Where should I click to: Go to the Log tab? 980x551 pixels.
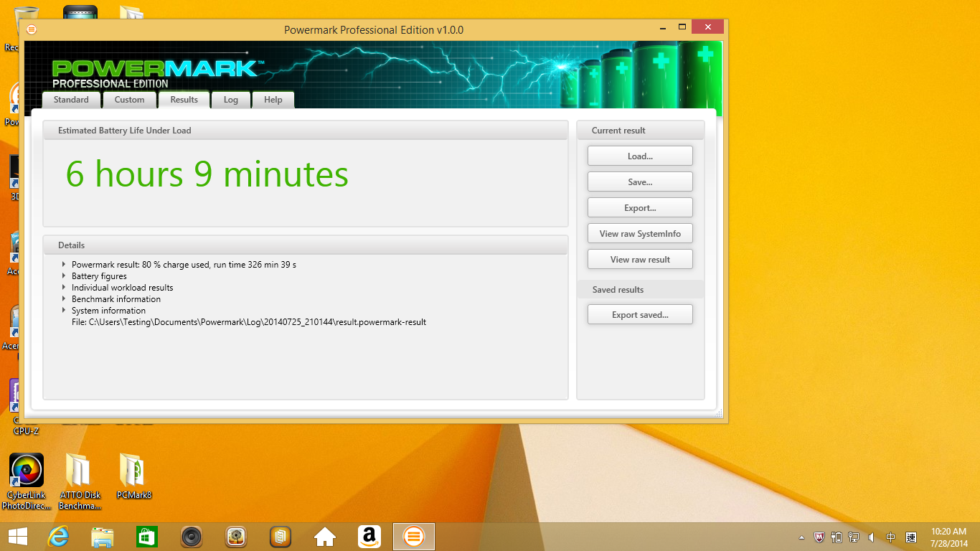tap(230, 100)
